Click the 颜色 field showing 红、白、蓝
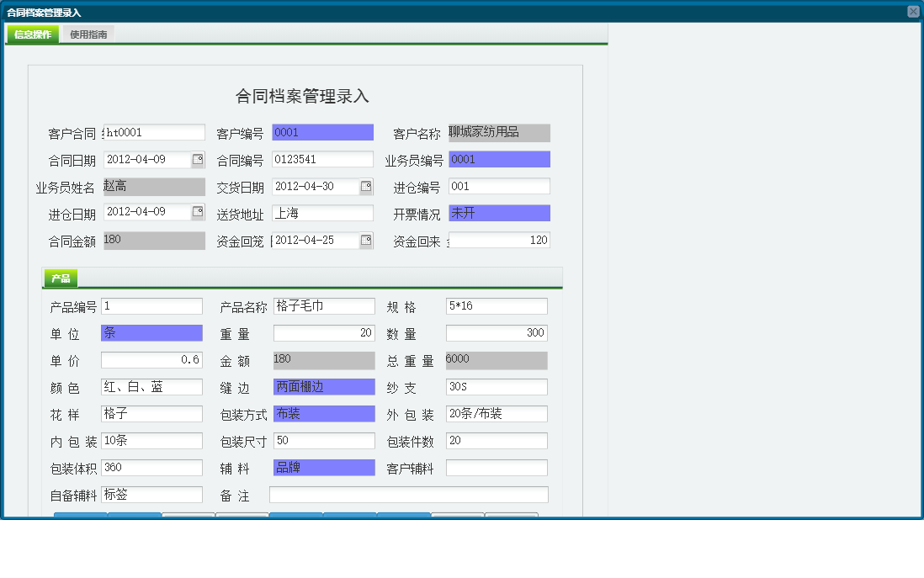Screen dimensions: 924x578 pos(151,386)
